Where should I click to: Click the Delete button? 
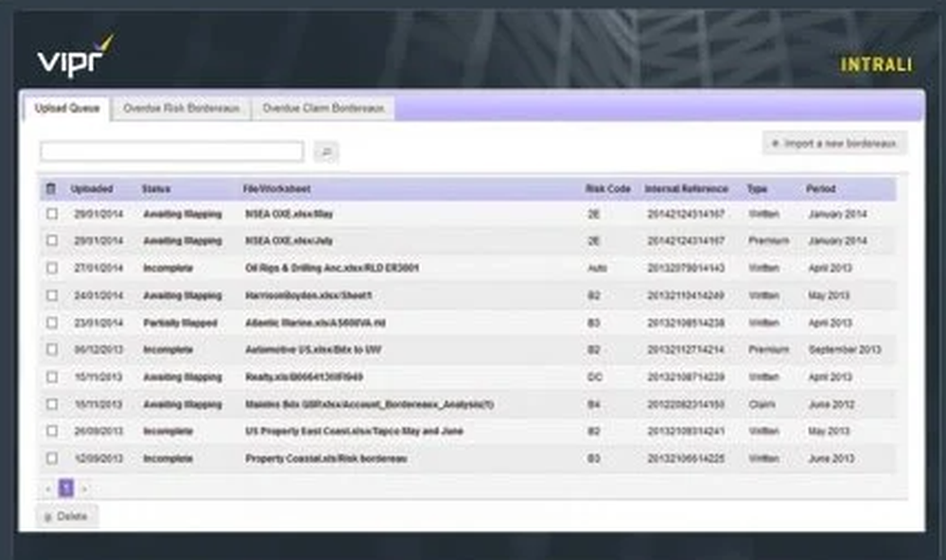66,516
